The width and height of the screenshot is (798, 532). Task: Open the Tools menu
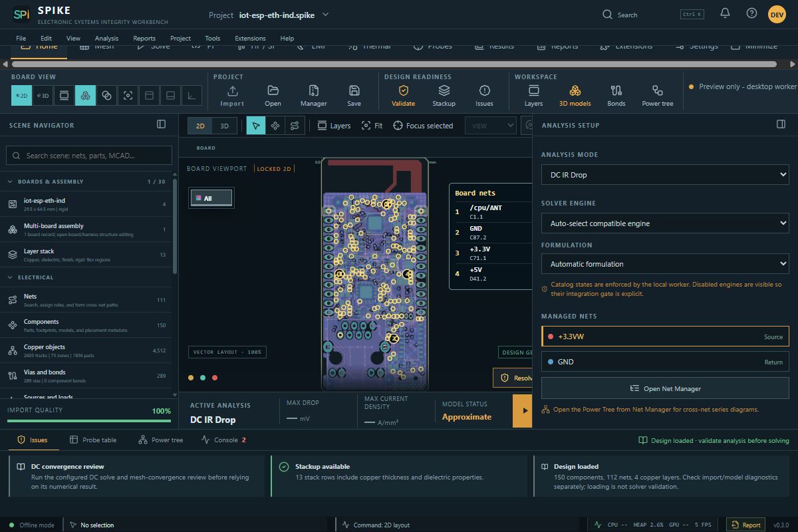coord(212,38)
